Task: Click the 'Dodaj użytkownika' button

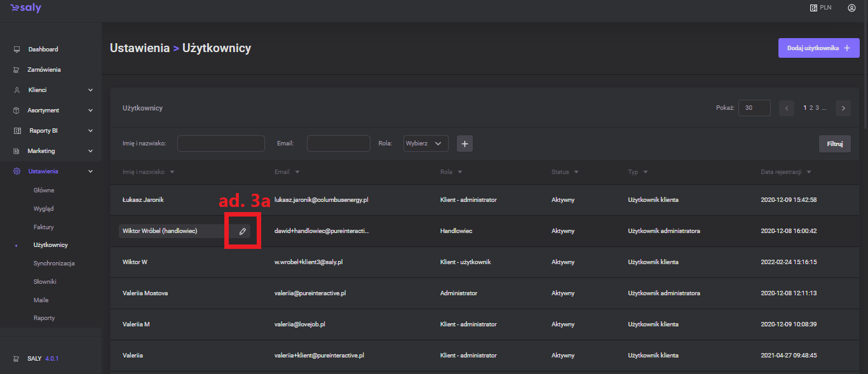Action: (818, 48)
